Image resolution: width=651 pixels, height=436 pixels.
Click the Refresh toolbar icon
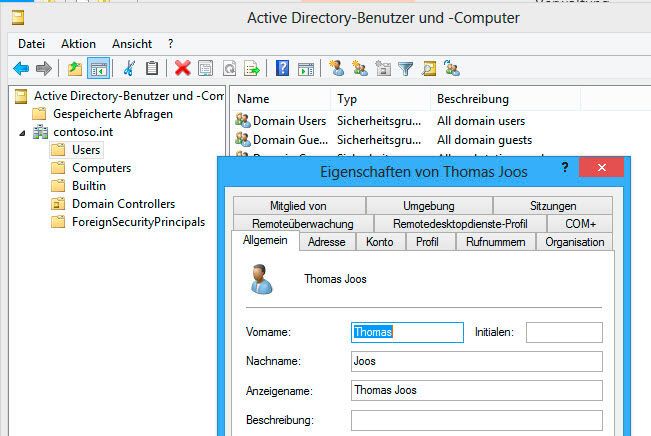click(x=229, y=69)
